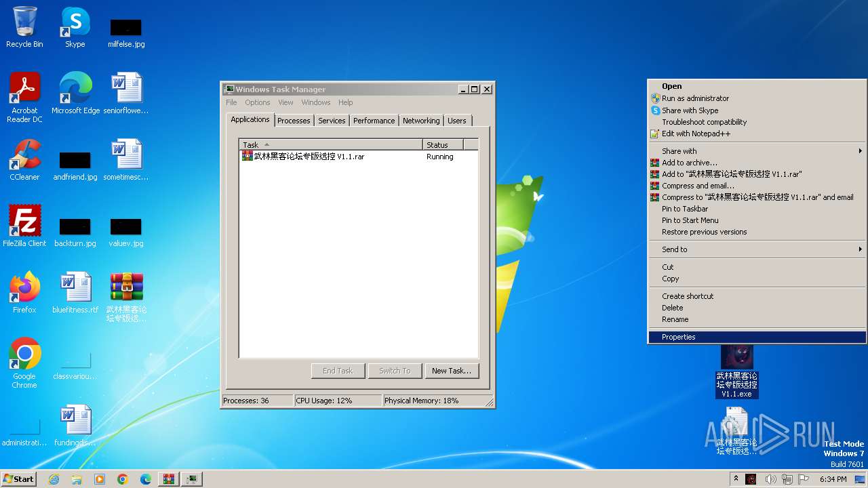This screenshot has height=488, width=868.
Task: Select the sometimesc... Word document icon
Action: coord(126,160)
